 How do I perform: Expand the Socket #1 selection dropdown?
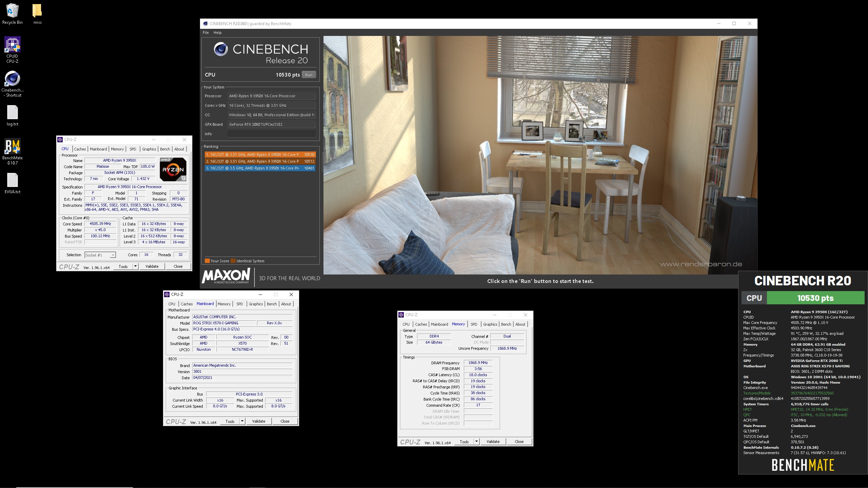pyautogui.click(x=113, y=255)
